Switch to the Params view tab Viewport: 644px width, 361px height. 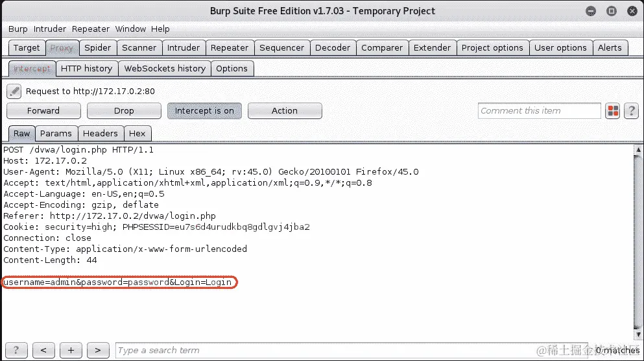pyautogui.click(x=56, y=134)
